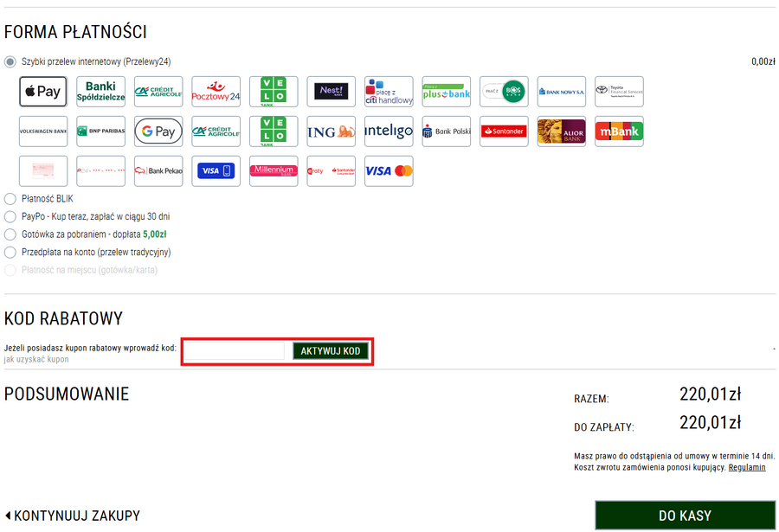This screenshot has height=532, width=779.
Task: Choose Gotówka za pobraniem payment option
Action: point(10,234)
